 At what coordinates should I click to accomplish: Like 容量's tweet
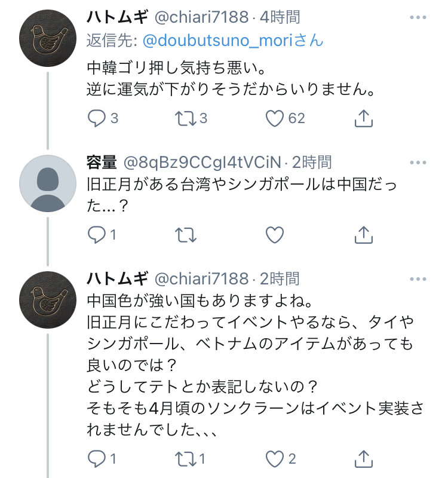pos(274,235)
